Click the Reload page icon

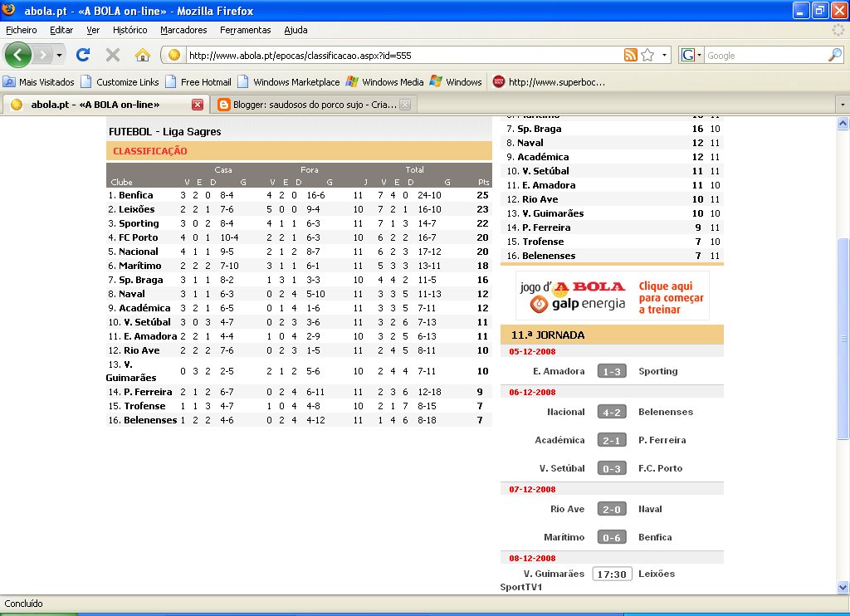pyautogui.click(x=83, y=55)
